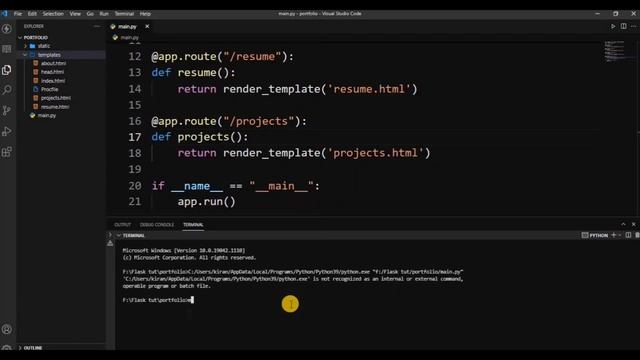Viewport: 640px width, 360px height.
Task: Click line number 17 in the gutter
Action: click(135, 137)
